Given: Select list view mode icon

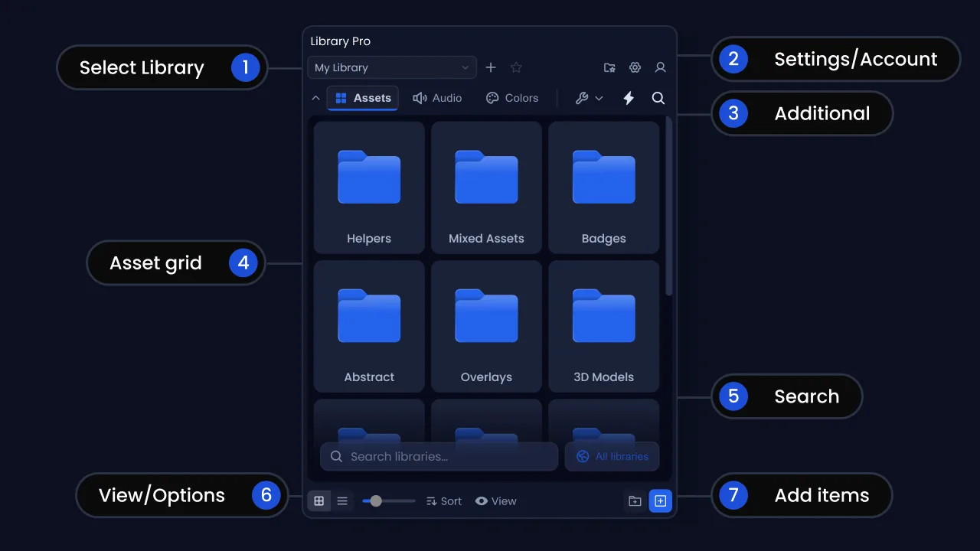Looking at the screenshot, I should [342, 501].
